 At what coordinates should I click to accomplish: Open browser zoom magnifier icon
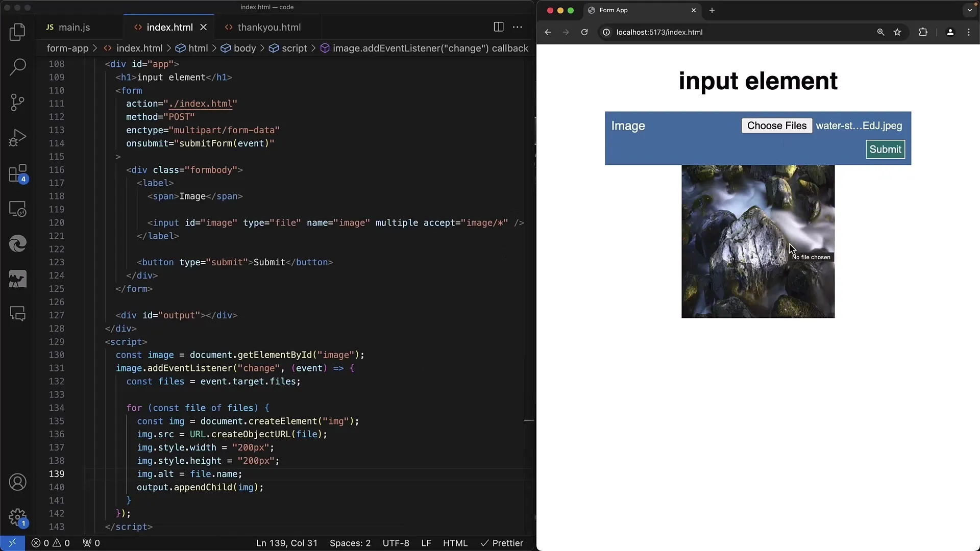880,32
